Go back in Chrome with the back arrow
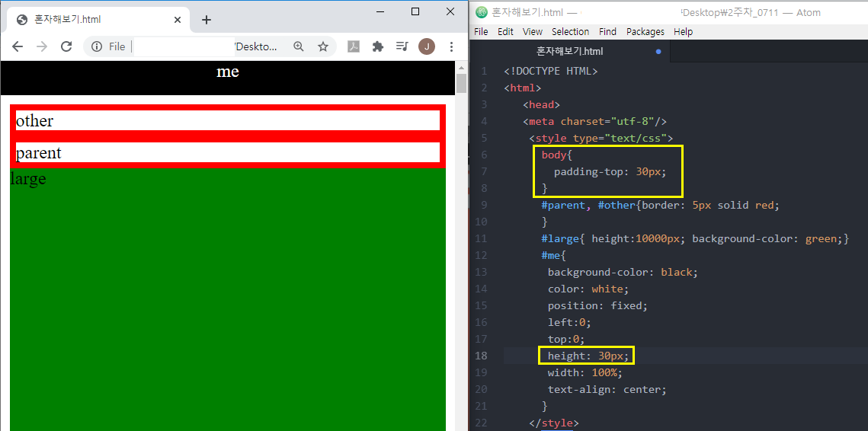This screenshot has height=431, width=868. click(x=18, y=46)
